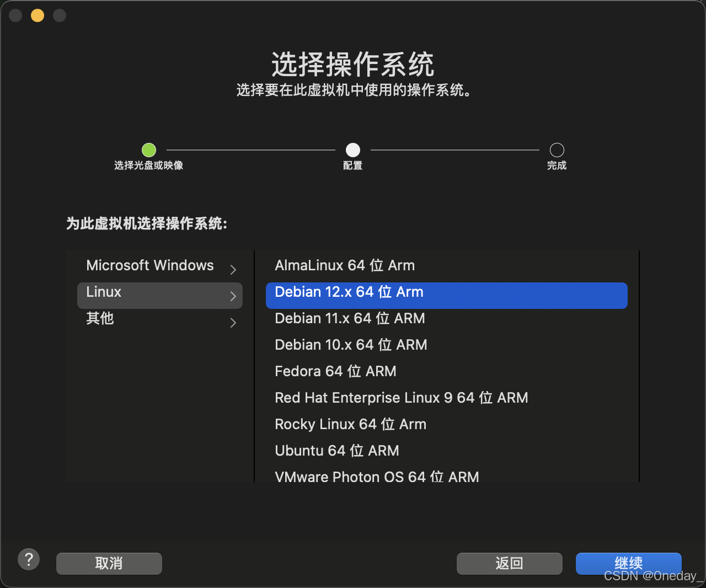Expand Microsoft Windows chevron arrow
The width and height of the screenshot is (706, 588).
click(233, 270)
